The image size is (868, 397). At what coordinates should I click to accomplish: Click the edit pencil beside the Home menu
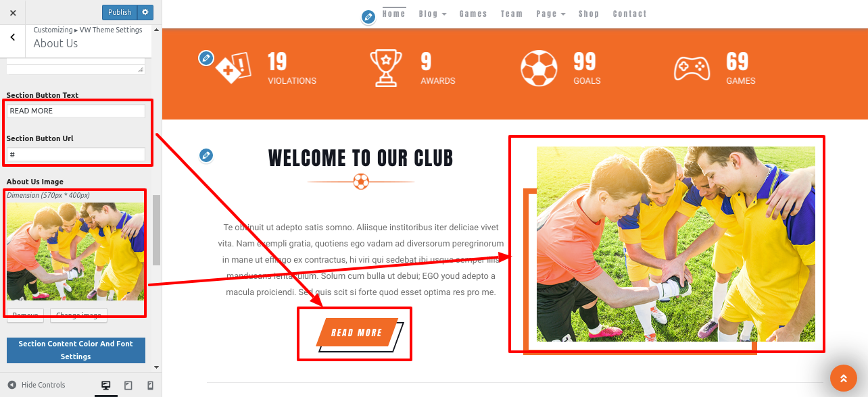click(368, 17)
